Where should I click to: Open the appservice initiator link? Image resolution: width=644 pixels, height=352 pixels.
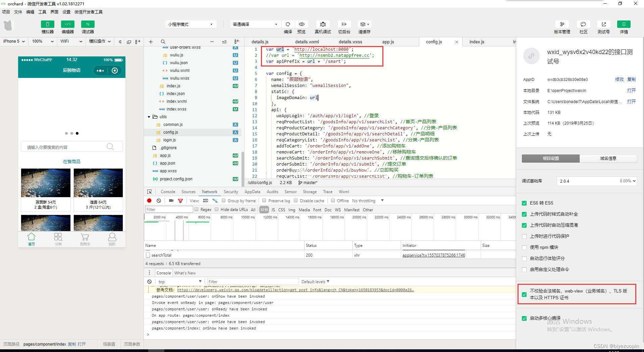coord(434,255)
